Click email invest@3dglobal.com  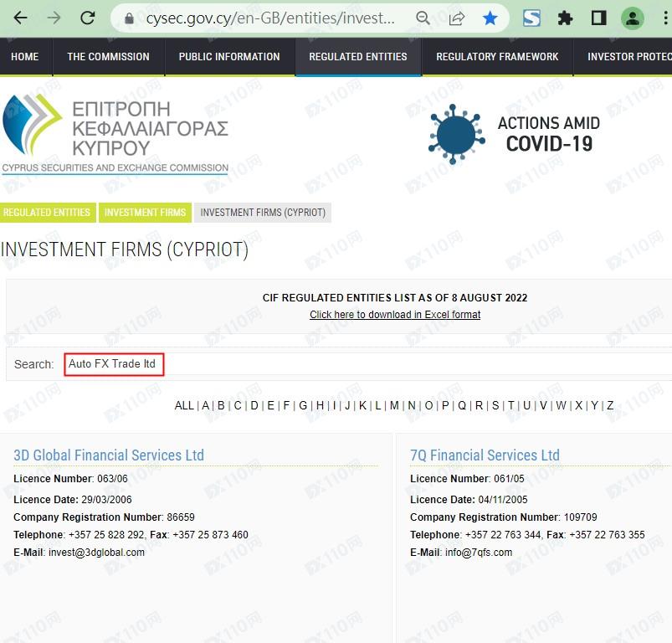[x=96, y=553]
